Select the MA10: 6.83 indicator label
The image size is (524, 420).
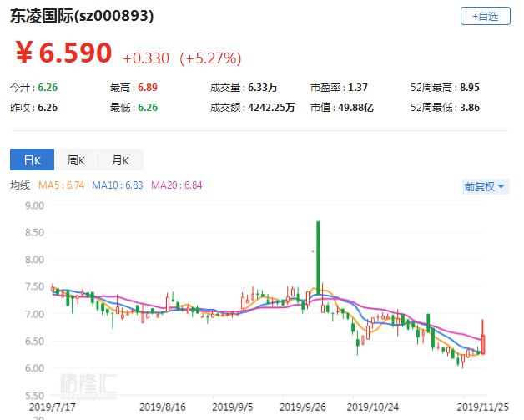coord(118,185)
